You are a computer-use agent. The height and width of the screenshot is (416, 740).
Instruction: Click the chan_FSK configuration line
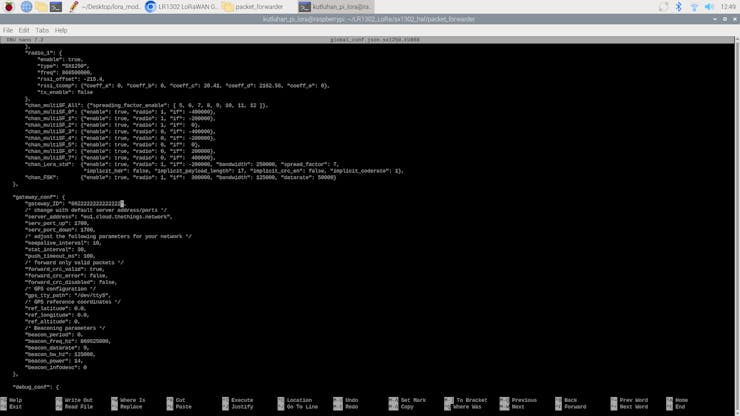[x=181, y=178]
